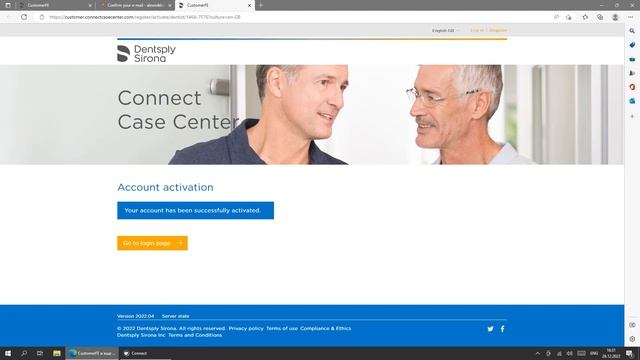Screen dimensions: 640x360
Task: Open Twitter page from footer icon
Action: (x=490, y=329)
